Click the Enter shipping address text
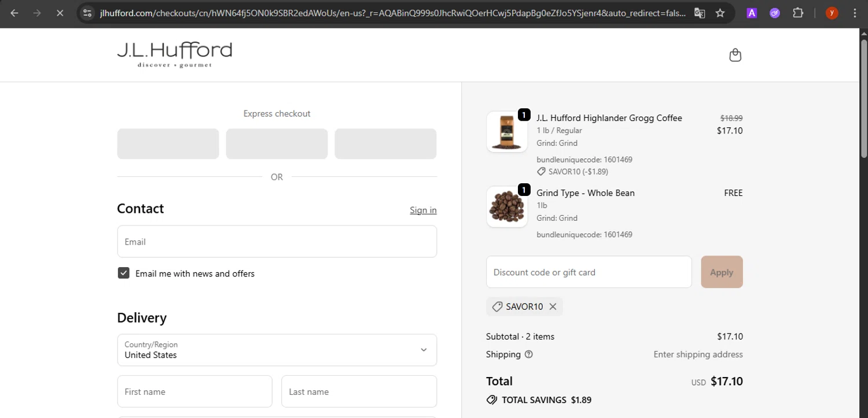Screen dimensions: 868x418 698,354
